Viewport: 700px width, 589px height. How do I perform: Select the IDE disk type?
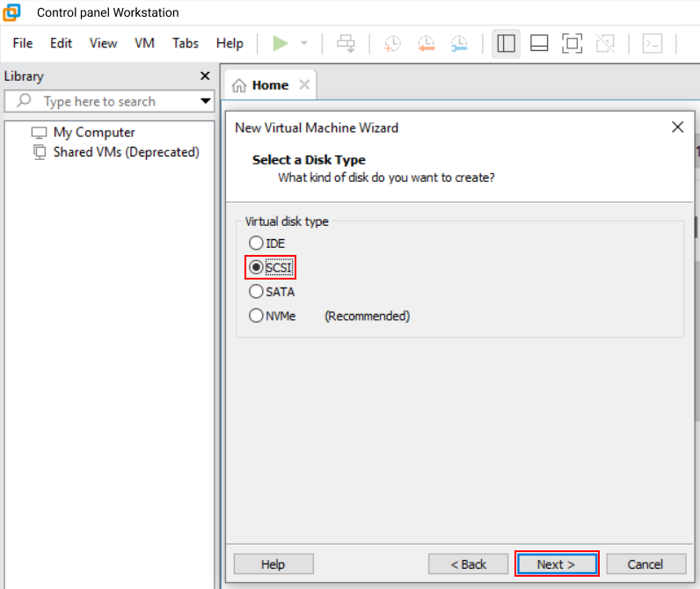256,243
